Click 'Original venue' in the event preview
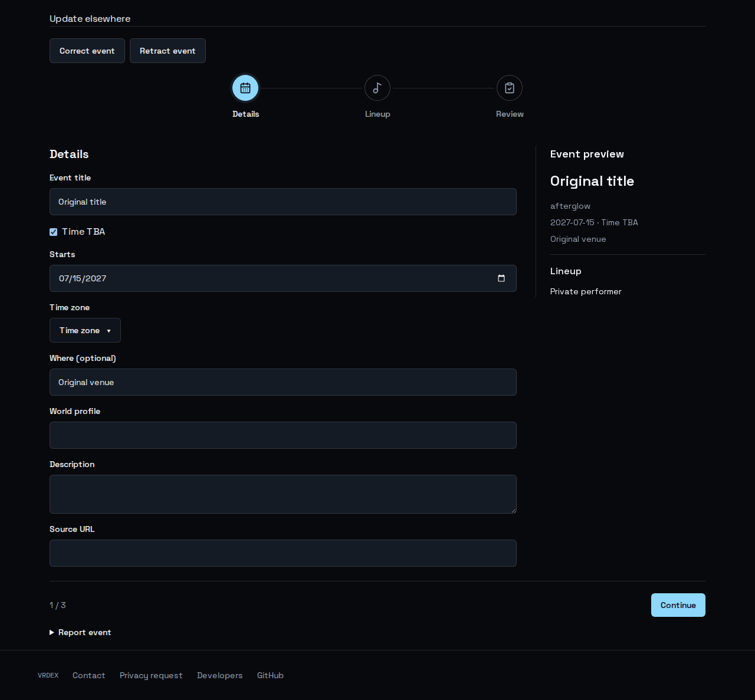This screenshot has height=700, width=755. (x=578, y=239)
